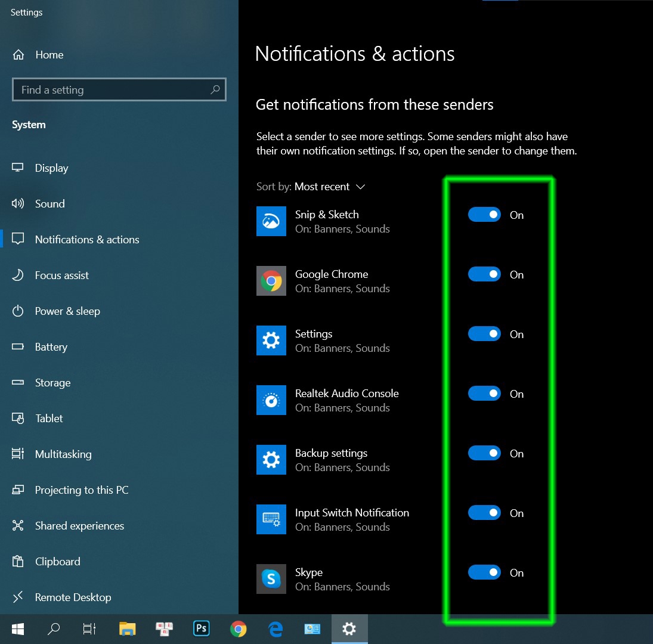
Task: Open Power & sleep settings page
Action: (67, 311)
